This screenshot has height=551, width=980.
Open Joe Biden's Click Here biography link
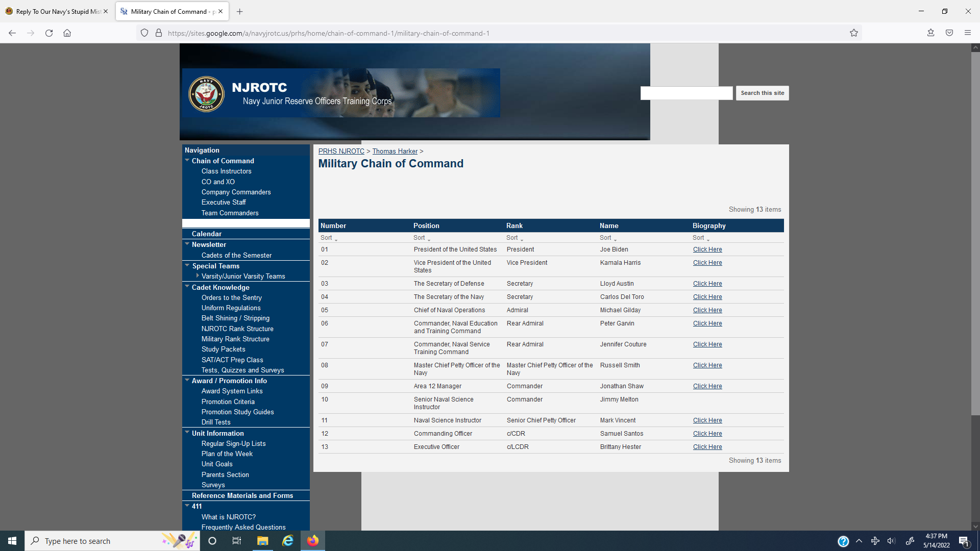click(x=707, y=249)
